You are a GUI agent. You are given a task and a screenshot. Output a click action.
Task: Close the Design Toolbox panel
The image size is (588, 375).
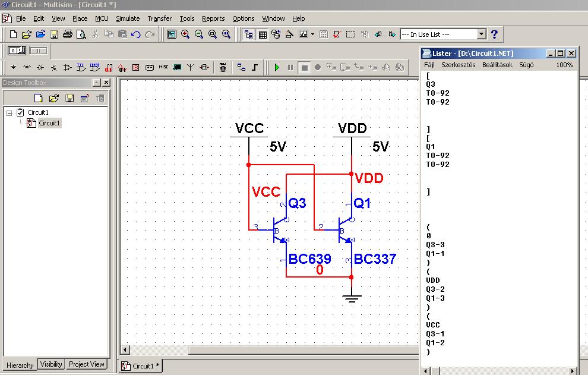click(106, 83)
